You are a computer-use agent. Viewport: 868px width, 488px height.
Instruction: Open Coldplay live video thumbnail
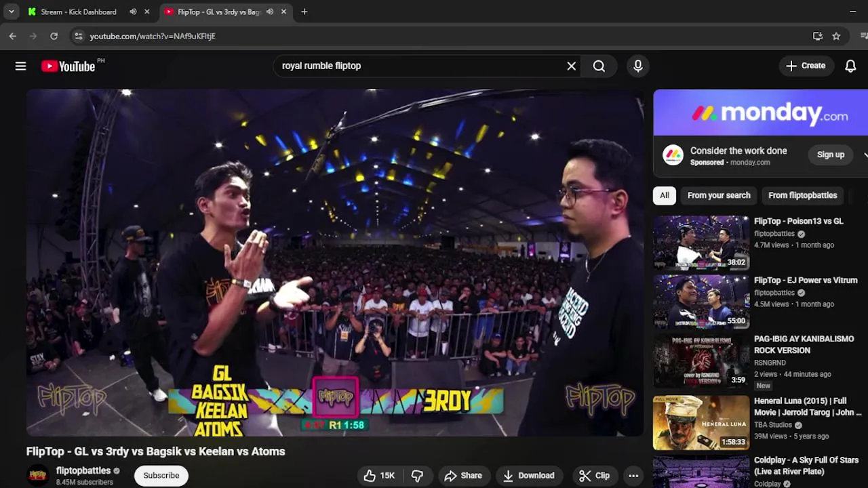tap(701, 472)
